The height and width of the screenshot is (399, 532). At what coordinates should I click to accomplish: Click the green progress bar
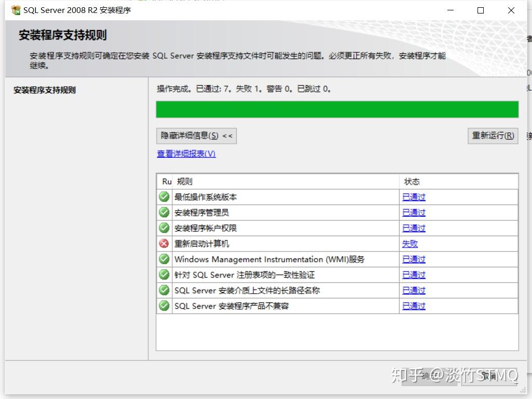[337, 109]
